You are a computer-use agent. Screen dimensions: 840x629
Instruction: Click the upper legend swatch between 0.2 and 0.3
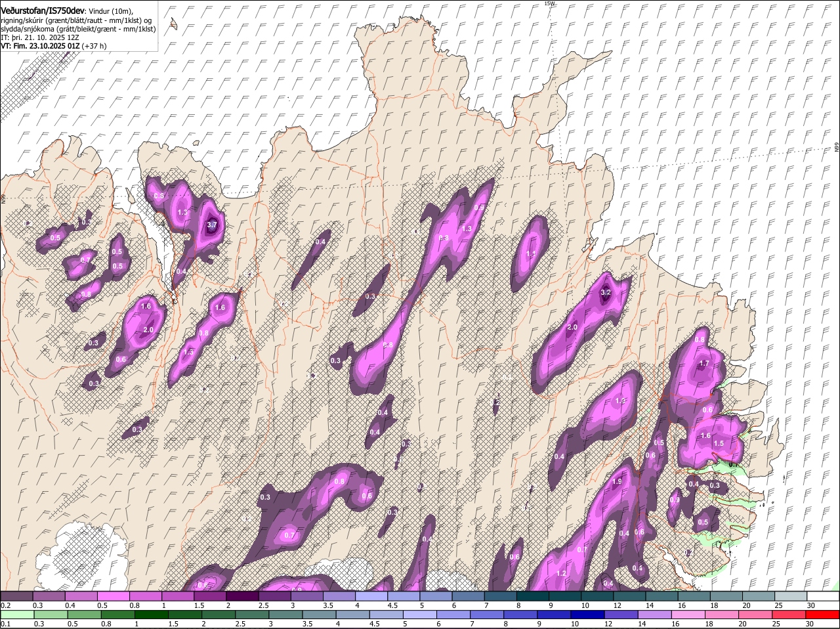(x=16, y=596)
